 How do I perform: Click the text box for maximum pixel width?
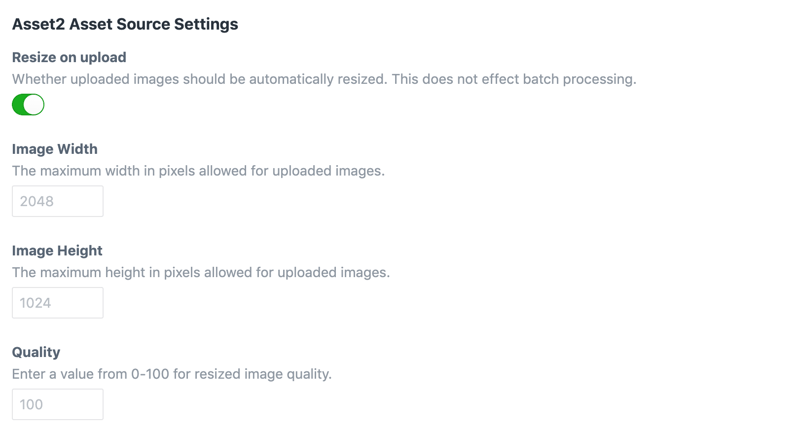57,201
